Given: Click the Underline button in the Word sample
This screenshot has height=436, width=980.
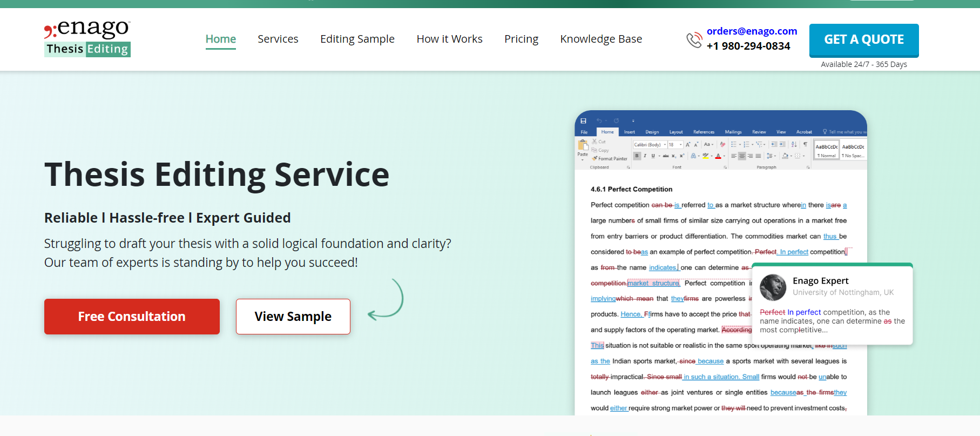Looking at the screenshot, I should [x=653, y=156].
